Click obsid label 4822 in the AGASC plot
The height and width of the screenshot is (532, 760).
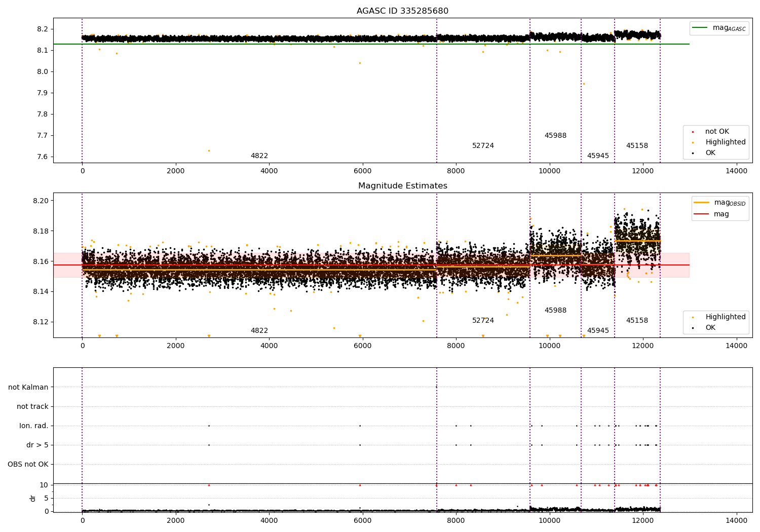pyautogui.click(x=259, y=156)
